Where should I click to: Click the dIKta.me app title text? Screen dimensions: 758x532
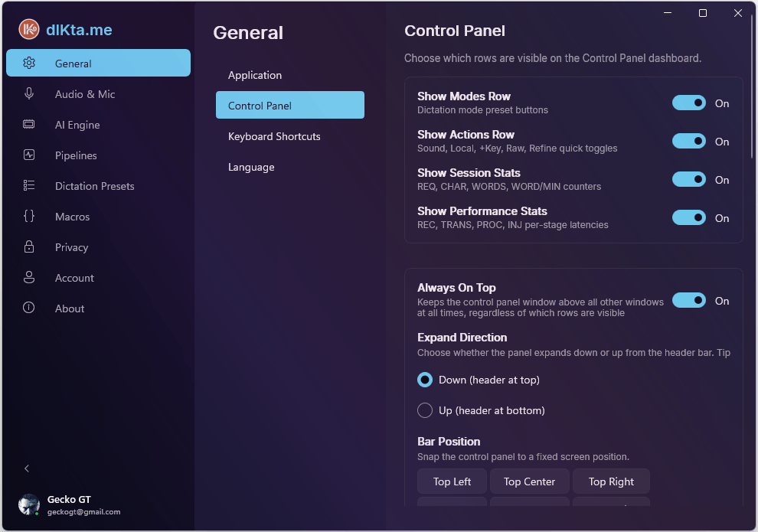point(79,30)
